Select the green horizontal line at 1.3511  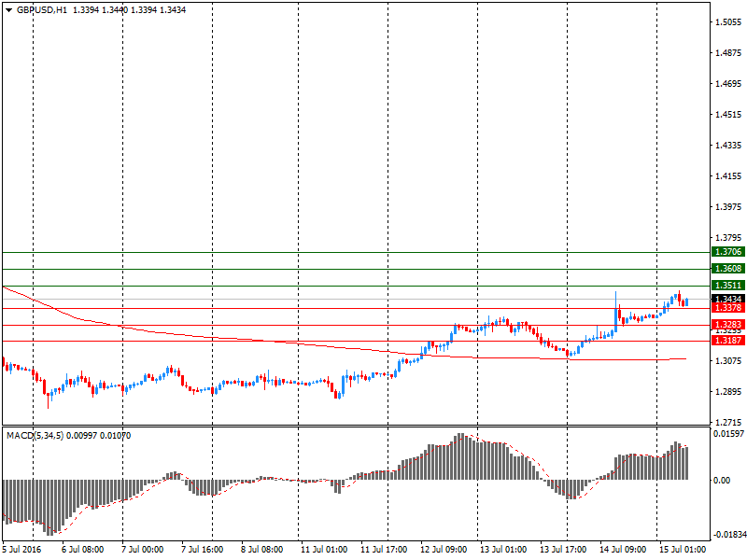[356, 286]
